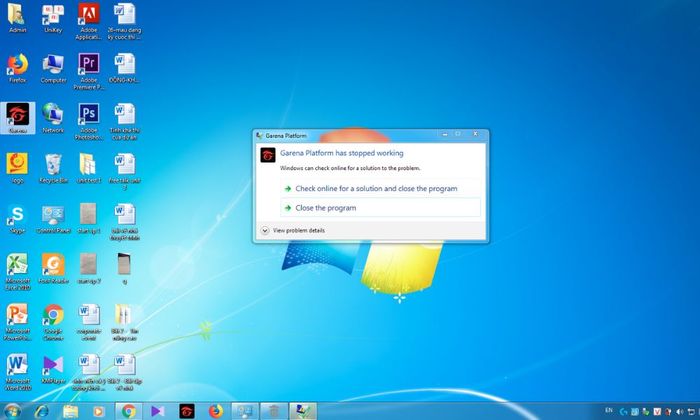Viewport: 700px width, 420px height.
Task: Select the KMPlayer desktop shortcut
Action: click(x=53, y=369)
